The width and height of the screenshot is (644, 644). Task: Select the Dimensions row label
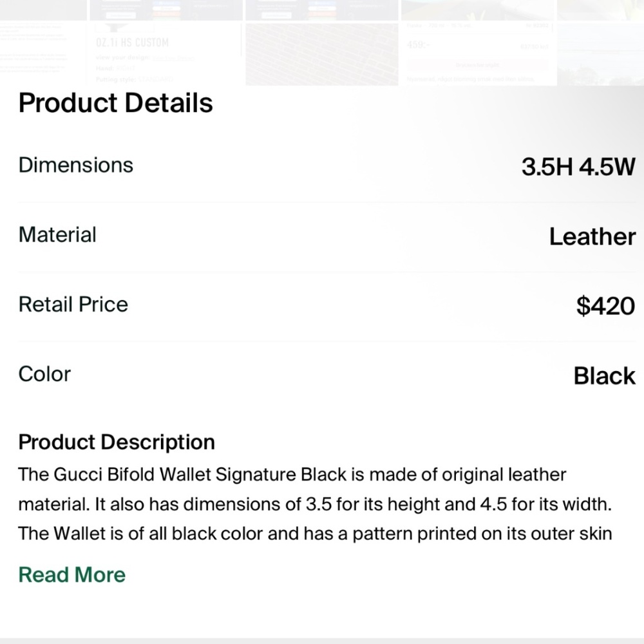pos(75,165)
